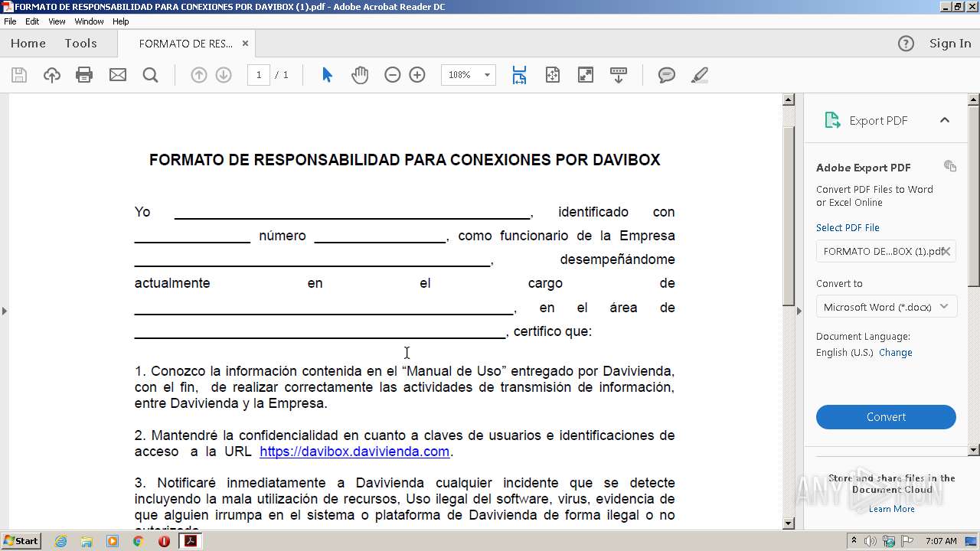Click the fit one full page icon
Screen dimensions: 980x551
coord(553,75)
